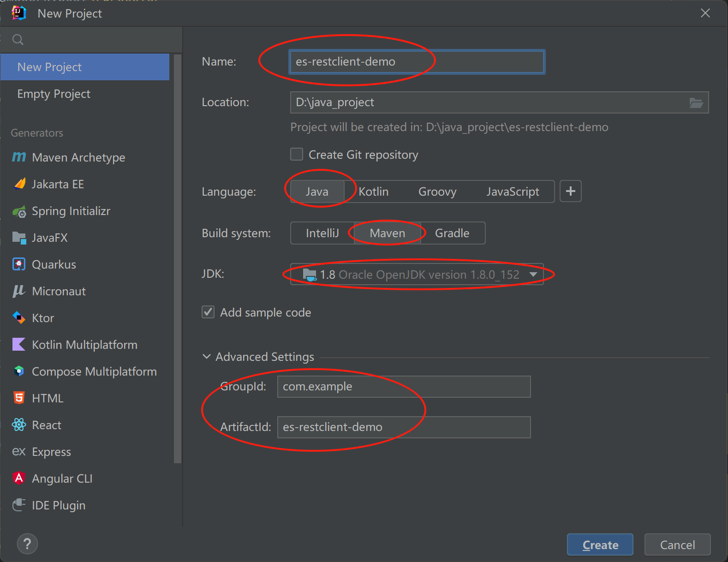Open the Spring Initializr generator
The height and width of the screenshot is (562, 728).
(85, 211)
